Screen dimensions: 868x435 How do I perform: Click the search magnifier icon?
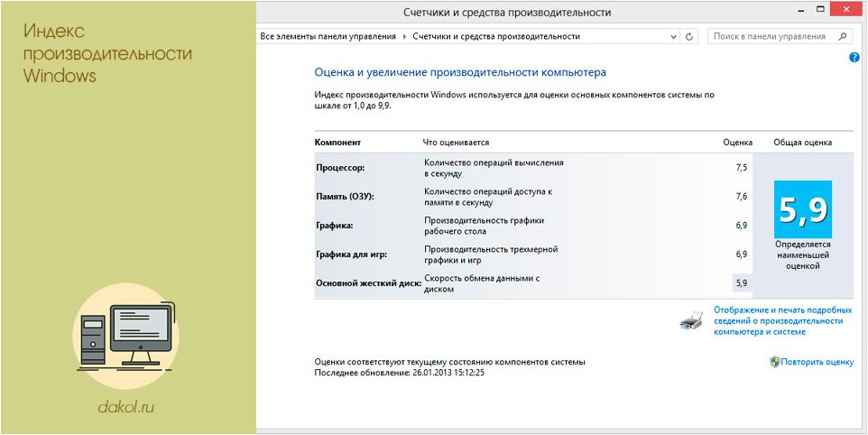click(842, 36)
